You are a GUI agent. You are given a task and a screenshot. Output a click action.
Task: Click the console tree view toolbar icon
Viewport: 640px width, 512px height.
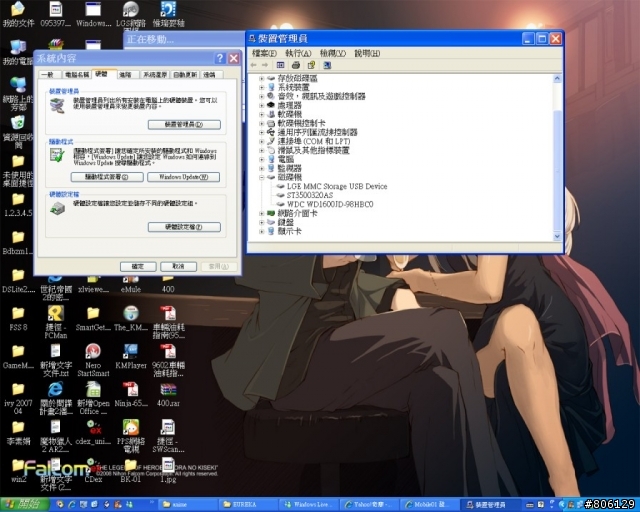click(x=280, y=65)
